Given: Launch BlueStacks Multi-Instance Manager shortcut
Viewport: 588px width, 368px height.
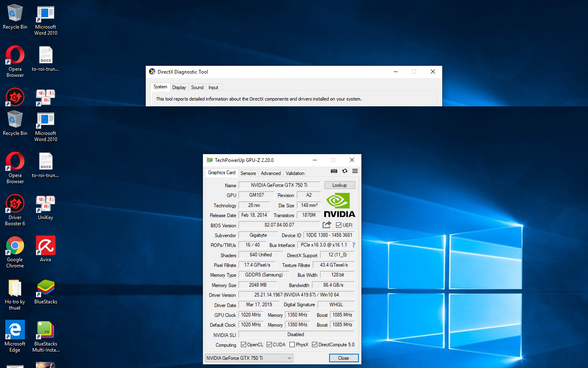Looking at the screenshot, I should [46, 336].
